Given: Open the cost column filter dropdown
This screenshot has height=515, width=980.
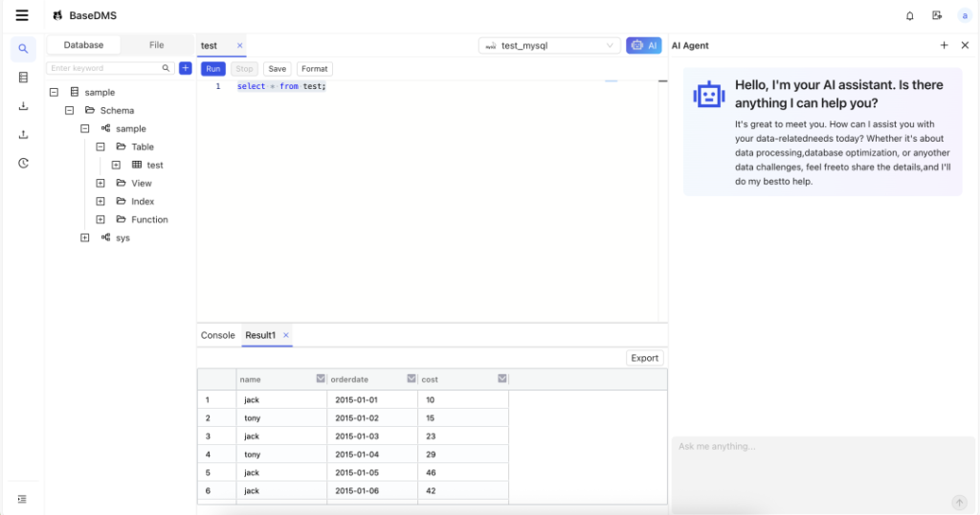Looking at the screenshot, I should (502, 379).
